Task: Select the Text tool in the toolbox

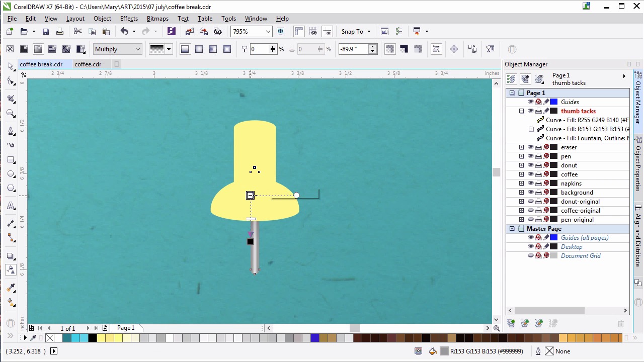Action: (x=11, y=206)
